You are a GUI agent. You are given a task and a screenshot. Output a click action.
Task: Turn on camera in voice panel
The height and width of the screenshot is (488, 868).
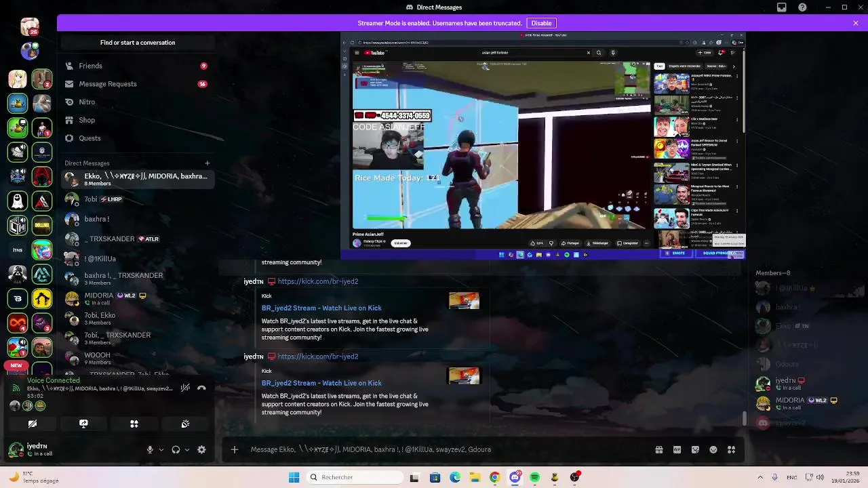[x=33, y=424]
